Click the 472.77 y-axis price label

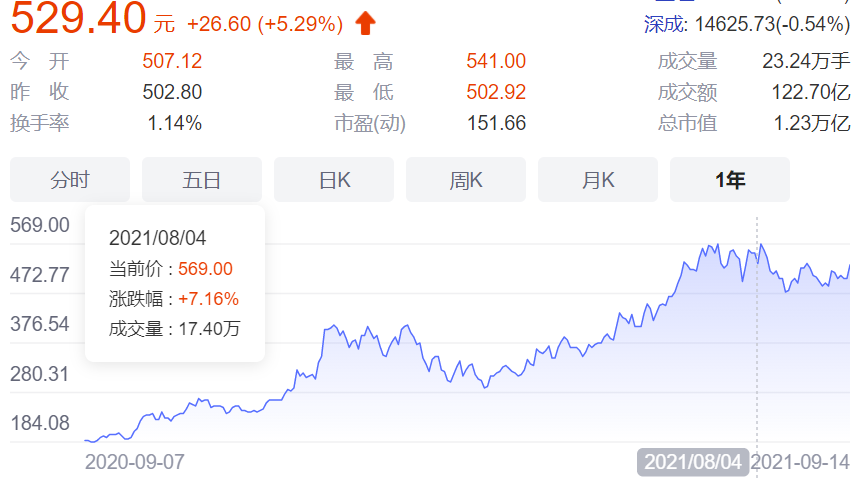point(40,274)
